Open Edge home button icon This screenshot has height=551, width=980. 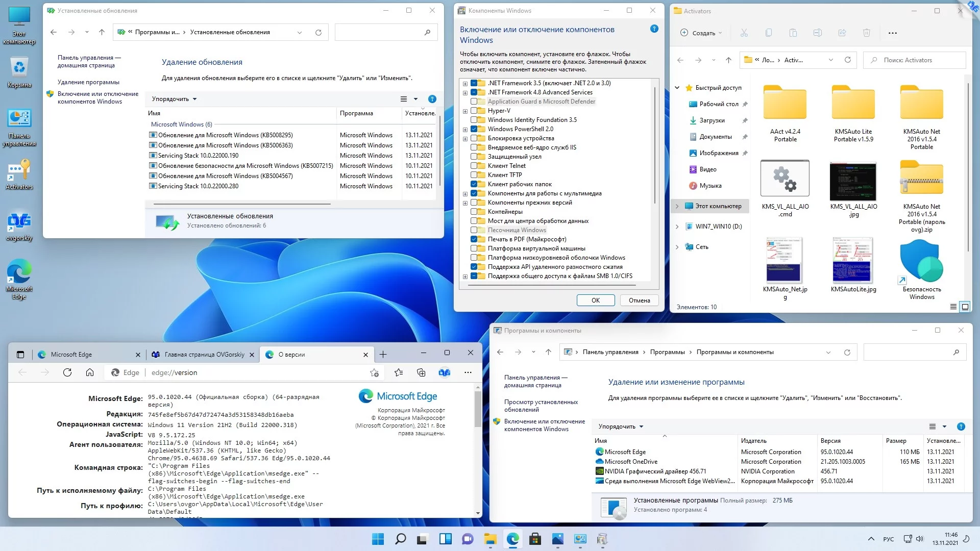[x=90, y=372]
